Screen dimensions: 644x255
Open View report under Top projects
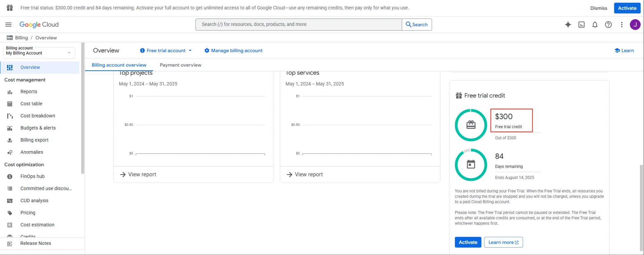coord(138,174)
